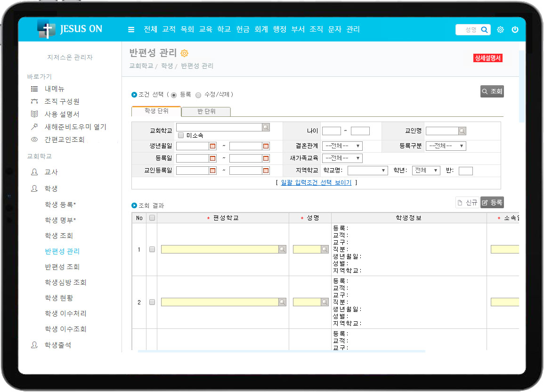The height and width of the screenshot is (392, 544).
Task: Expand the 등록구분 dropdown
Action: [446, 146]
